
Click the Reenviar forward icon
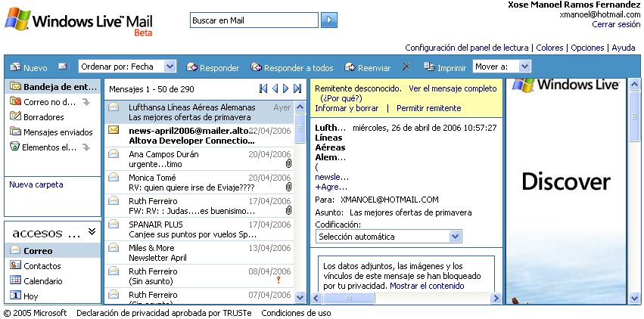tap(350, 67)
